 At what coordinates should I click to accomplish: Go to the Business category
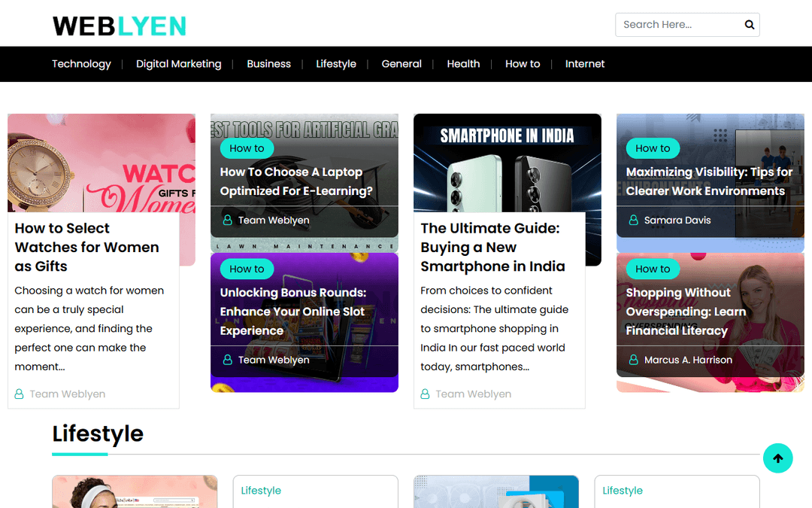268,64
